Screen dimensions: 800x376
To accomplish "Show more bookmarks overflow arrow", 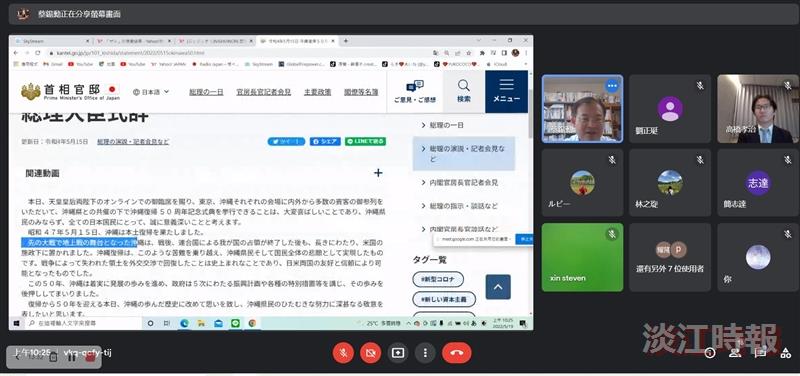I will tap(526, 64).
